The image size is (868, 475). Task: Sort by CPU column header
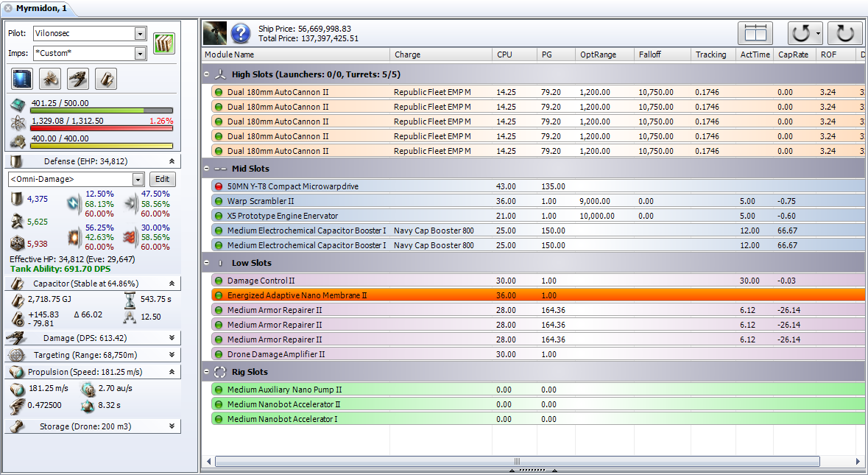tap(515, 54)
